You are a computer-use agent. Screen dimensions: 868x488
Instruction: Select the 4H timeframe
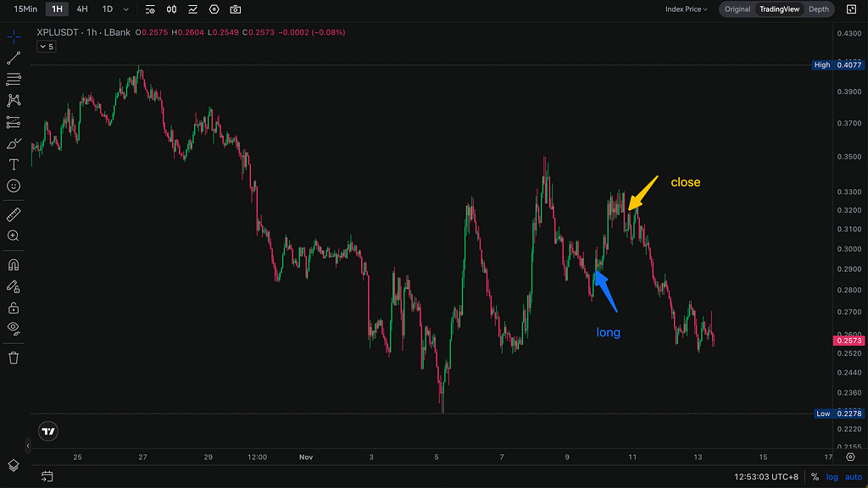click(82, 9)
